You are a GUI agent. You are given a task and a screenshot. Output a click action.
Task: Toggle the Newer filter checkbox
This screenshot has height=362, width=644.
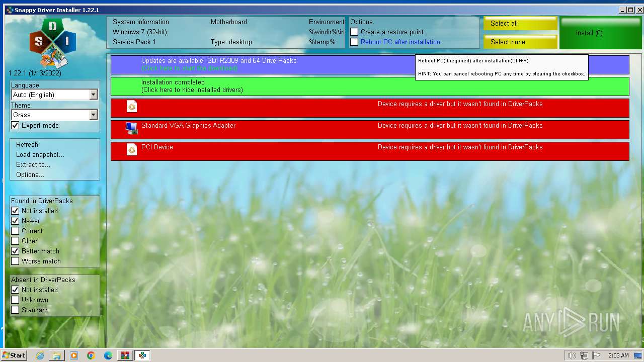pyautogui.click(x=15, y=221)
